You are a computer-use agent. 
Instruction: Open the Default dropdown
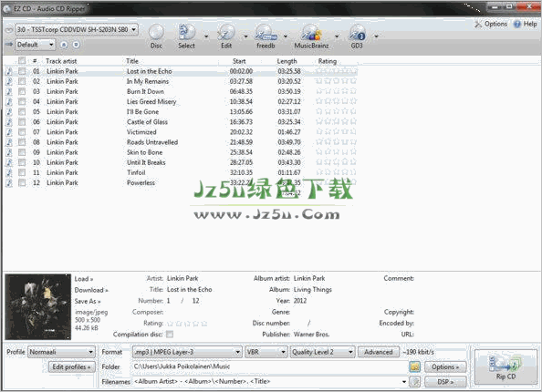[x=36, y=45]
